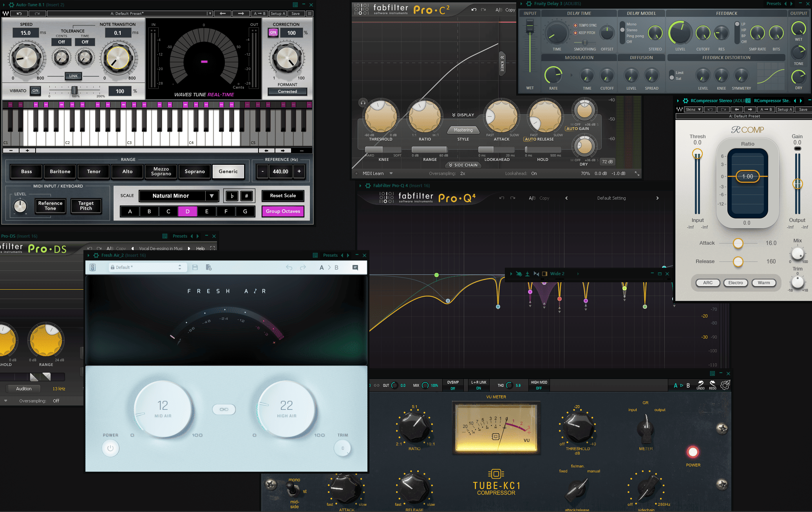Open the comment bubble icon in Fresh Air header
812x512 pixels.
[x=355, y=267]
